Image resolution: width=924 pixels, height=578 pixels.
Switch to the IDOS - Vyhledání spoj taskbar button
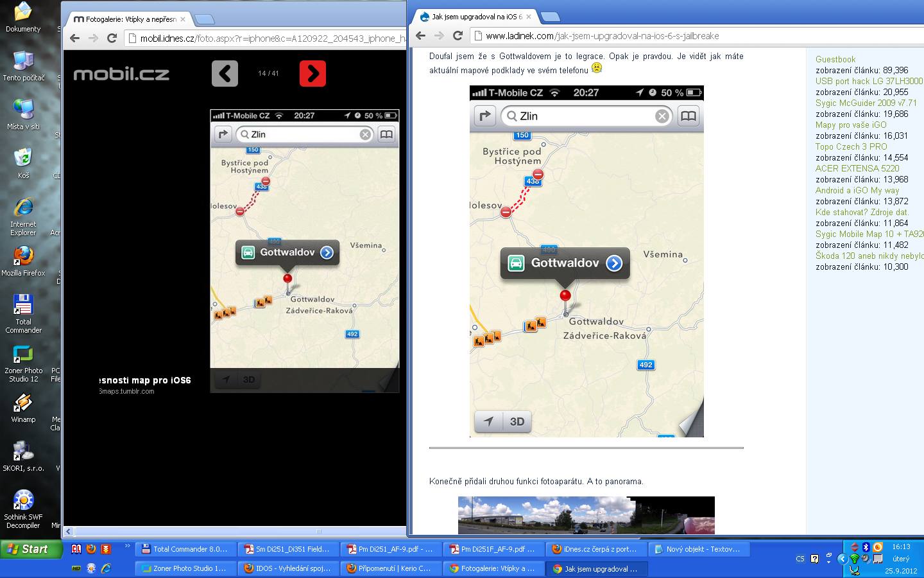(287, 568)
